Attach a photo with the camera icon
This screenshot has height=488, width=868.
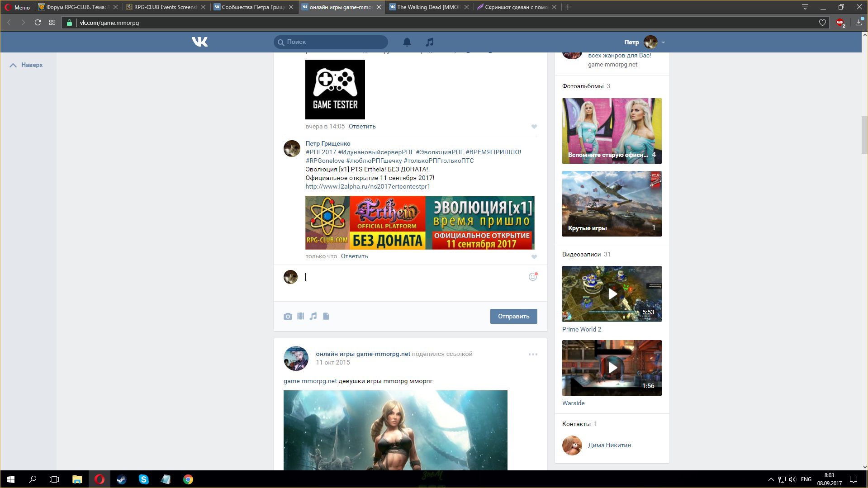(288, 316)
